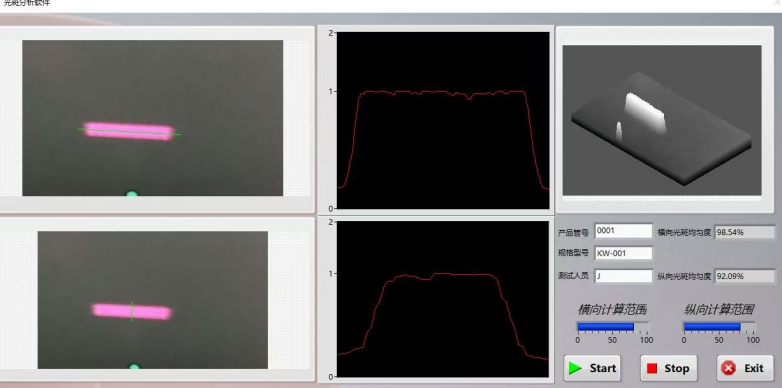
Task: Click the 纵向光斑均匀度 label
Action: [x=684, y=276]
